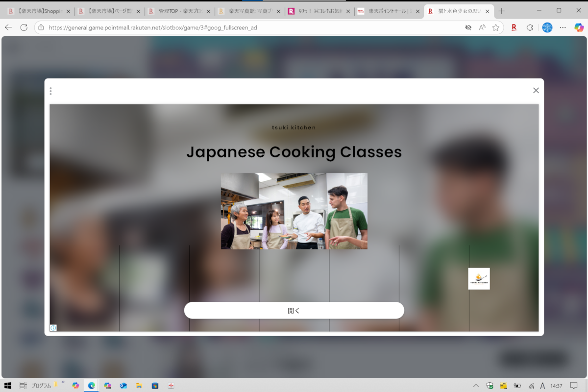Open the Rakuten extension icon in toolbar

pos(514,27)
